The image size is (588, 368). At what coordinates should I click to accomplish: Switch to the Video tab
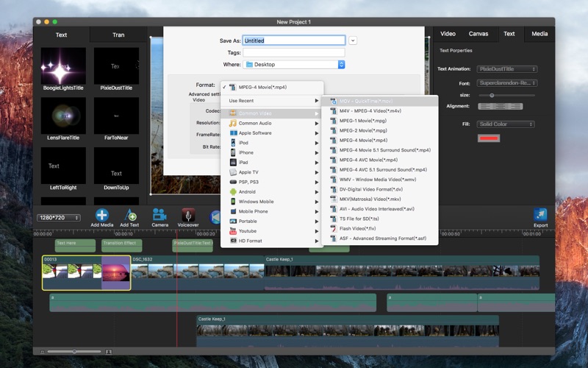(448, 34)
